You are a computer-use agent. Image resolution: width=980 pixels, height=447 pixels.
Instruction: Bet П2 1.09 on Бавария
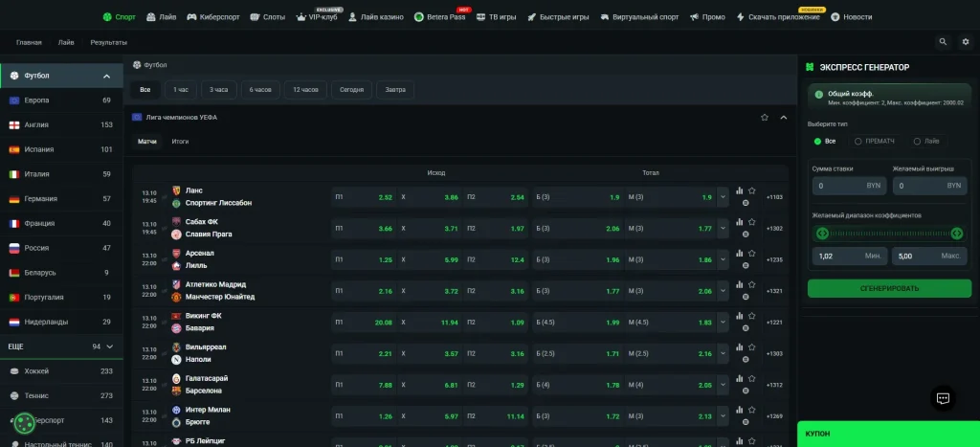coord(497,322)
